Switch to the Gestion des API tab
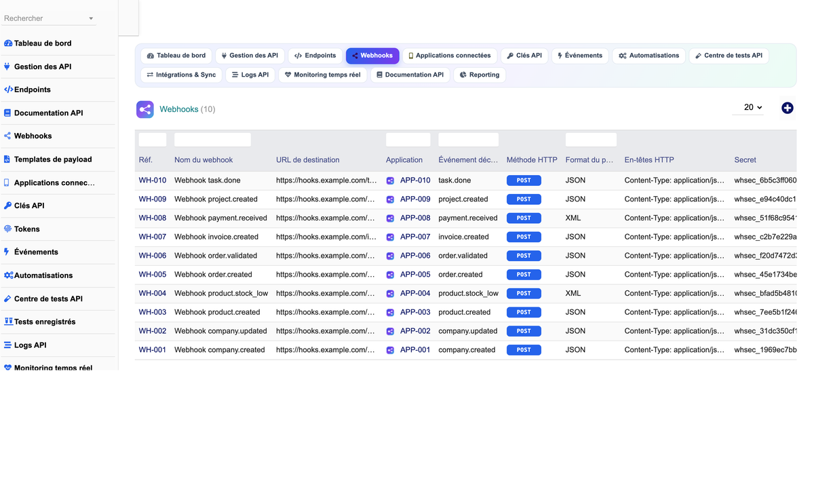 pyautogui.click(x=250, y=56)
